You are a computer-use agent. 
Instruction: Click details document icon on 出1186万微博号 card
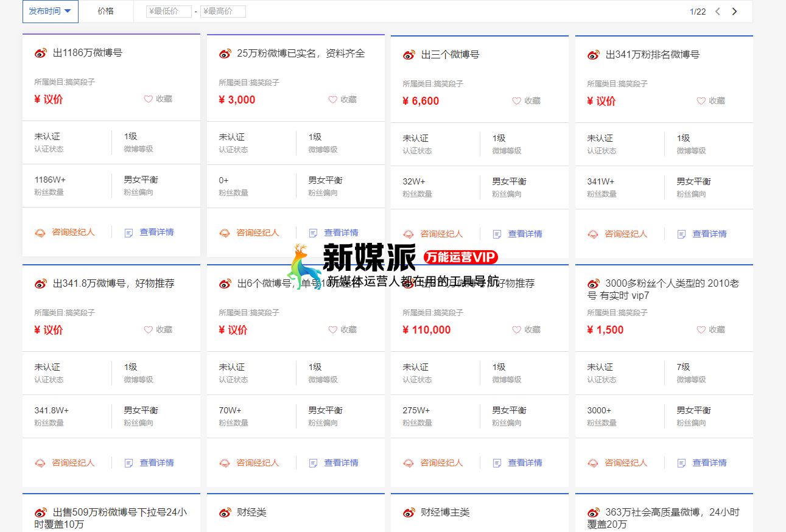click(x=128, y=233)
